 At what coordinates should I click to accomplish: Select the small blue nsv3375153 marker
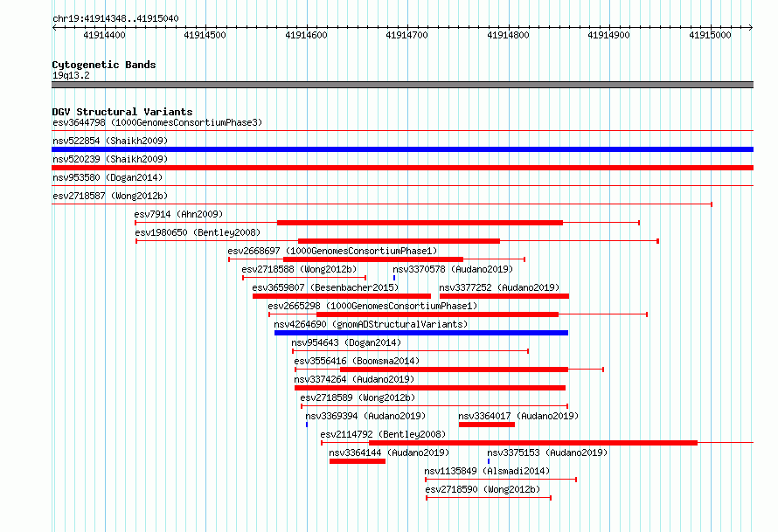click(489, 461)
